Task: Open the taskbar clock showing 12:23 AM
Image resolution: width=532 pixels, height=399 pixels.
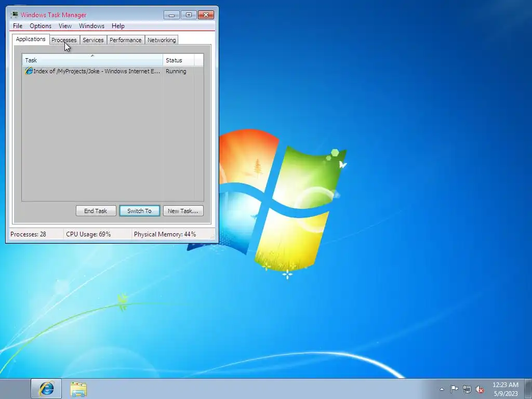Action: coord(506,389)
